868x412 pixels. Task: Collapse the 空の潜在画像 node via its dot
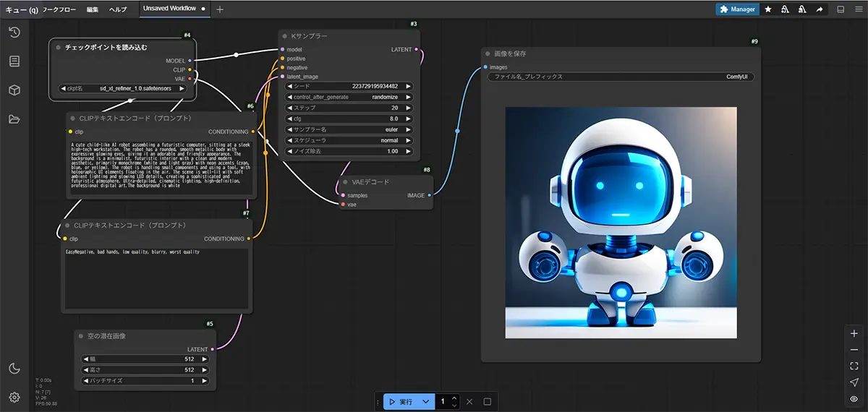81,336
